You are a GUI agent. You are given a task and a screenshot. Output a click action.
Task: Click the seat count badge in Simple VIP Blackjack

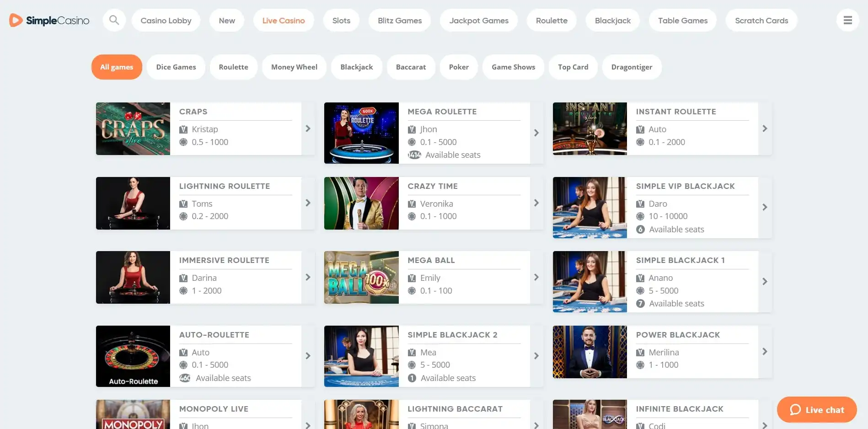coord(640,230)
